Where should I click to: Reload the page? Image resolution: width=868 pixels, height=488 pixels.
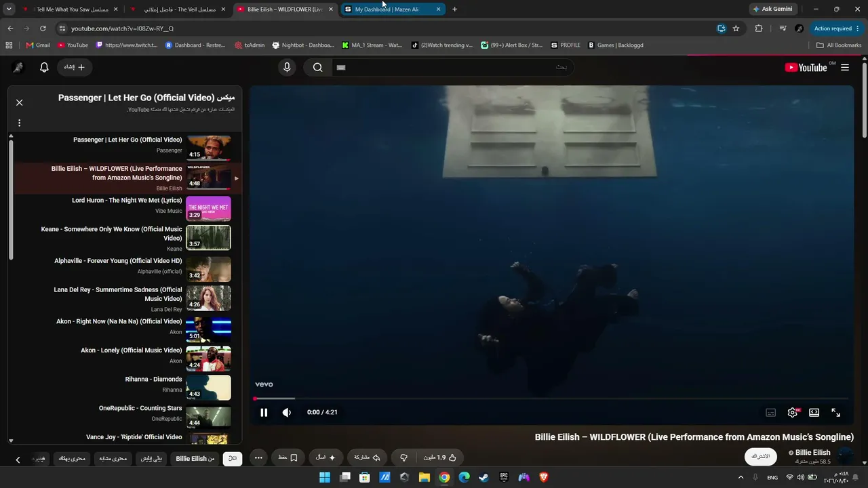pyautogui.click(x=43, y=28)
